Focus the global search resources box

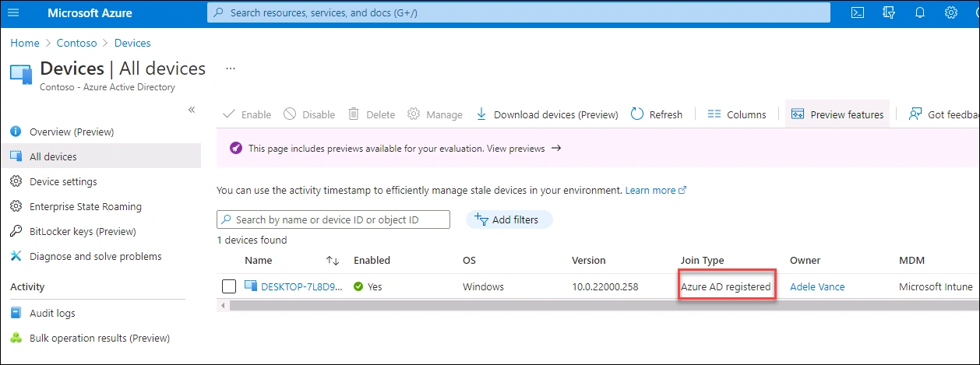519,13
